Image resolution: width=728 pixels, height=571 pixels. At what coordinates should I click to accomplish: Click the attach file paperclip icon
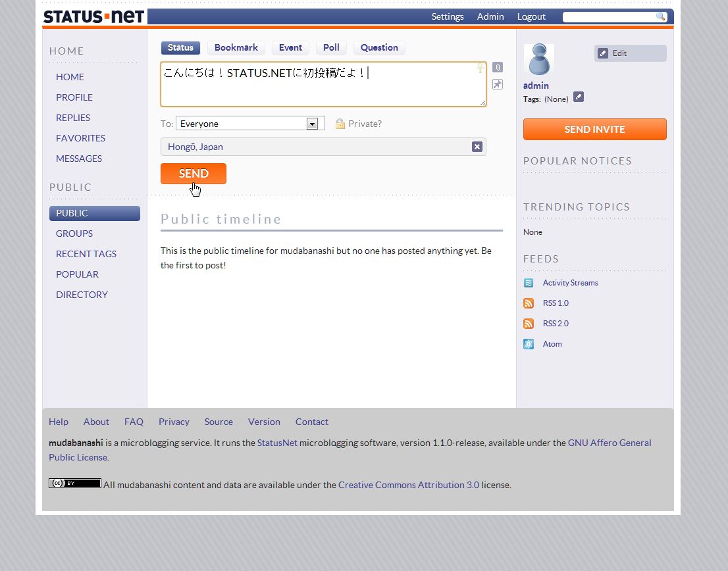497,67
